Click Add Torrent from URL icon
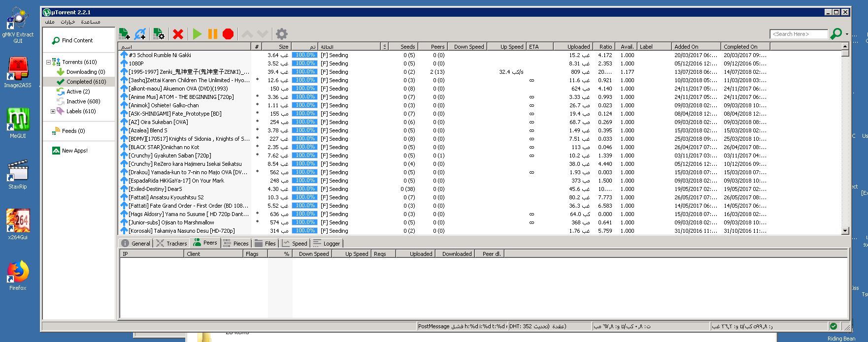The image size is (868, 342). (140, 34)
